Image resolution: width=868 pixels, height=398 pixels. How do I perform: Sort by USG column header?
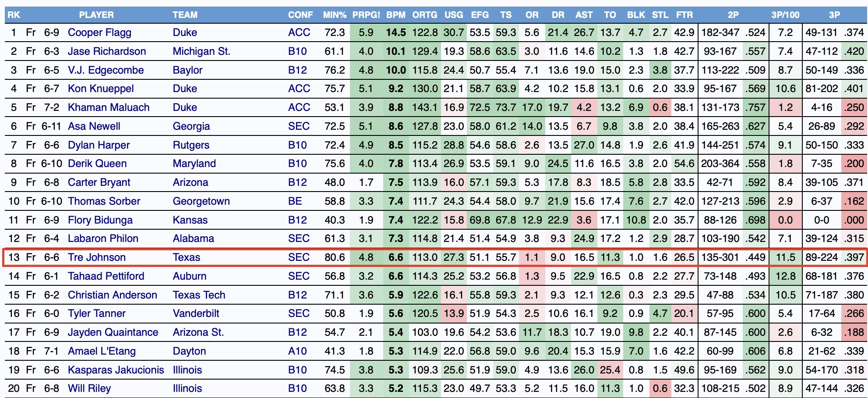click(454, 15)
